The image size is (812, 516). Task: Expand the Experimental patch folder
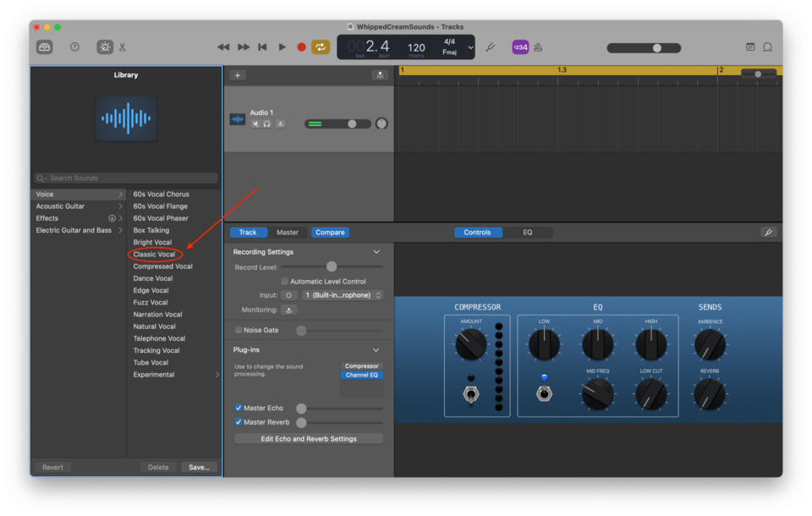pyautogui.click(x=217, y=375)
